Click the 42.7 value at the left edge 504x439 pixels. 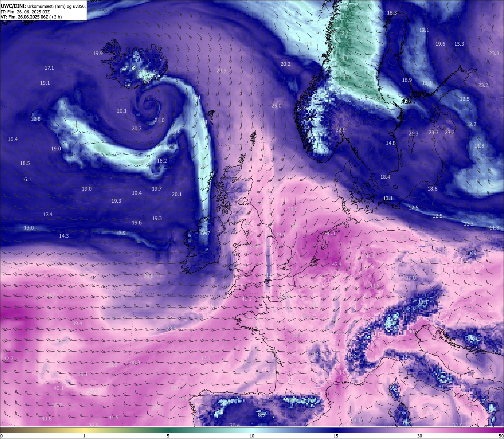tap(8, 359)
